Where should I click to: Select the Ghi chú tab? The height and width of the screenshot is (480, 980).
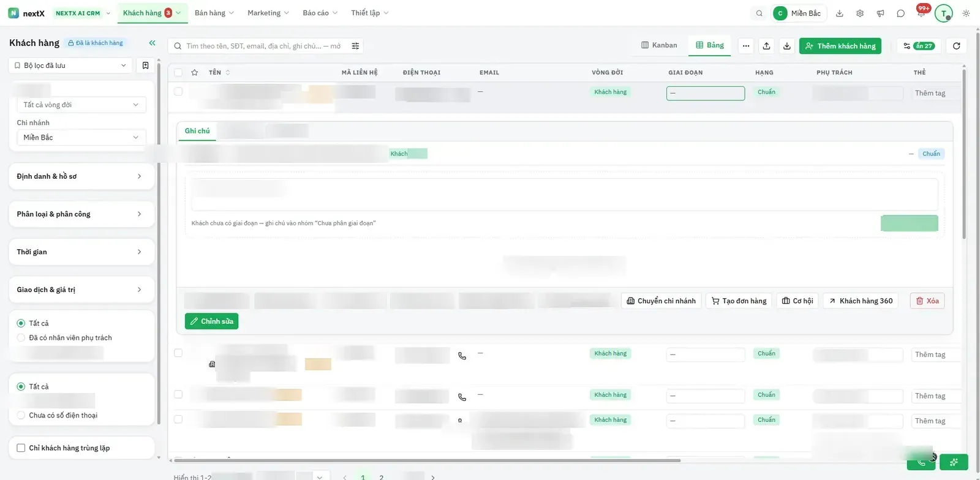(197, 131)
